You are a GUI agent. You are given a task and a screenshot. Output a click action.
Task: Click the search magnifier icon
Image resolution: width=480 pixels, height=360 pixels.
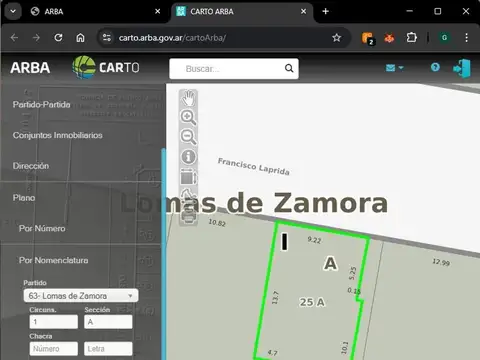tap(289, 69)
